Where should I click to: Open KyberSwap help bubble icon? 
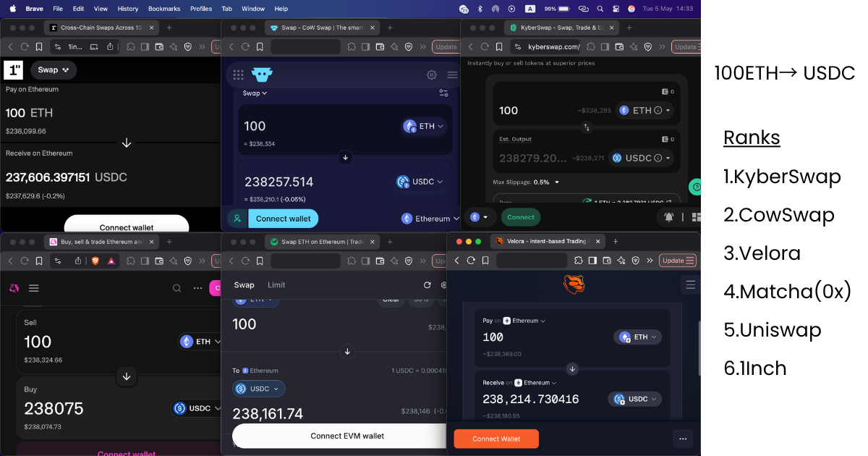coord(695,187)
